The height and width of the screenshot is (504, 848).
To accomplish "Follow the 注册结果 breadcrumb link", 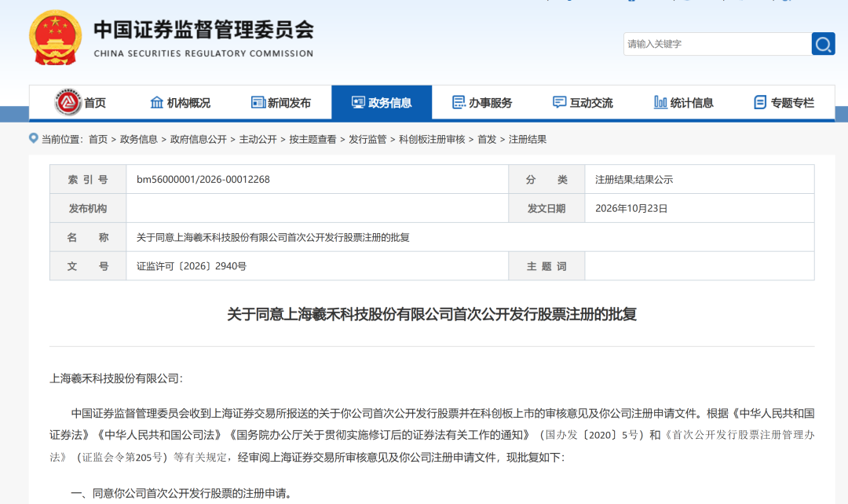I will [528, 140].
